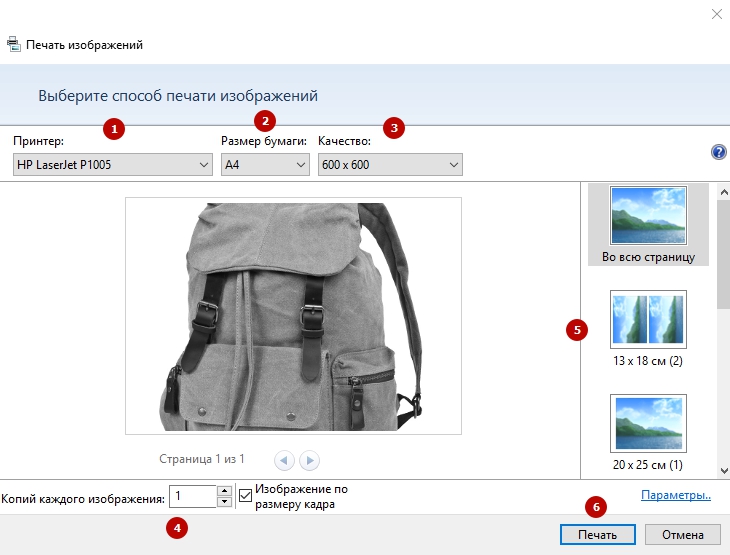The height and width of the screenshot is (555, 730).
Task: Increase copies with the up stepper arrow
Action: [x=224, y=491]
